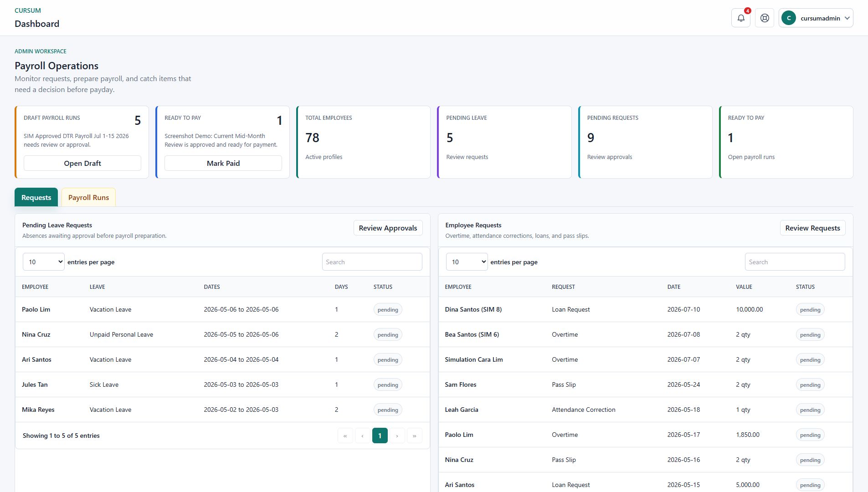Click the help lifebuoy icon

pos(765,18)
